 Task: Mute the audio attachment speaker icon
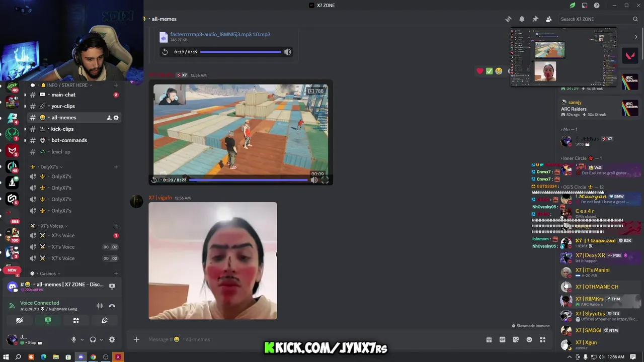click(287, 52)
